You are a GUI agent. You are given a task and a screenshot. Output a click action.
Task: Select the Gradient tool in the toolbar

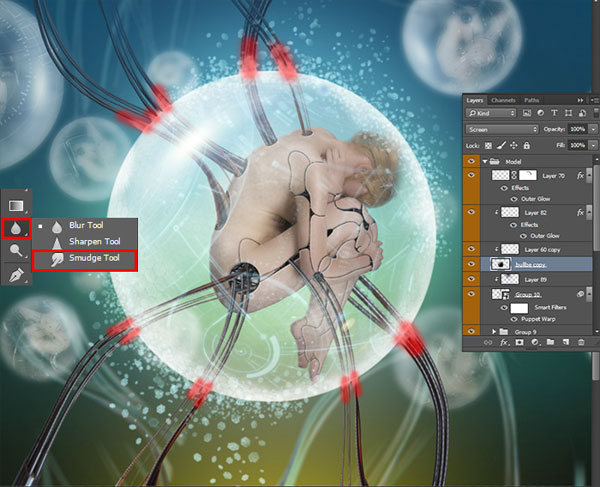point(16,205)
